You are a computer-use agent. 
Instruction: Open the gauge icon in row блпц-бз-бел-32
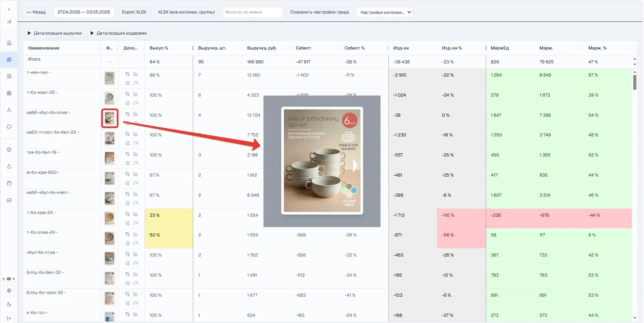136,283
